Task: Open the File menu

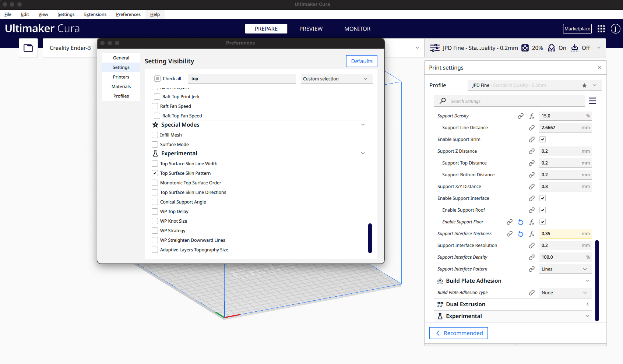Action: coord(8,14)
